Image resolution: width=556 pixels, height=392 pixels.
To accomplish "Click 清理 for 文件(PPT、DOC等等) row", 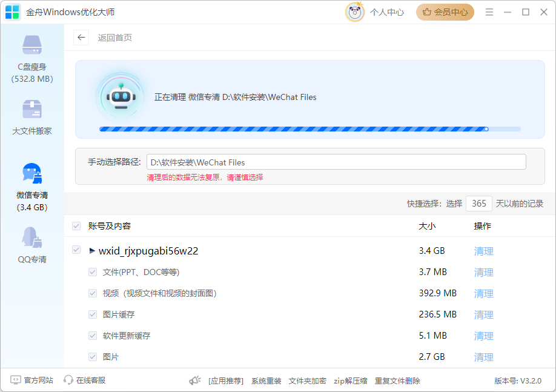I will [484, 273].
